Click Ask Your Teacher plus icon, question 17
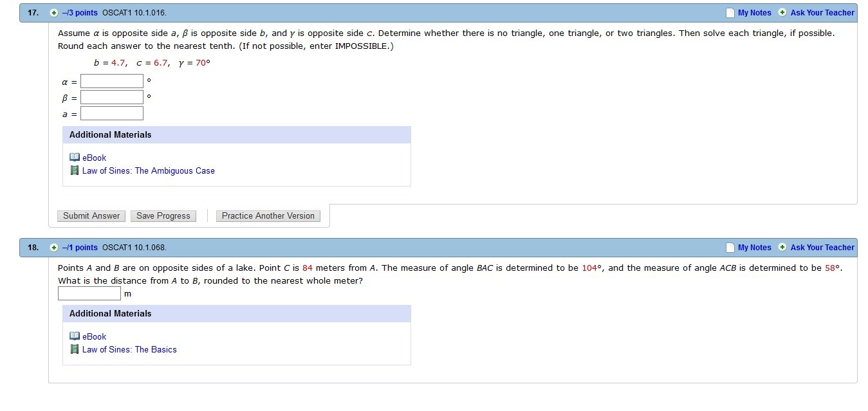The image size is (868, 411). tap(782, 13)
